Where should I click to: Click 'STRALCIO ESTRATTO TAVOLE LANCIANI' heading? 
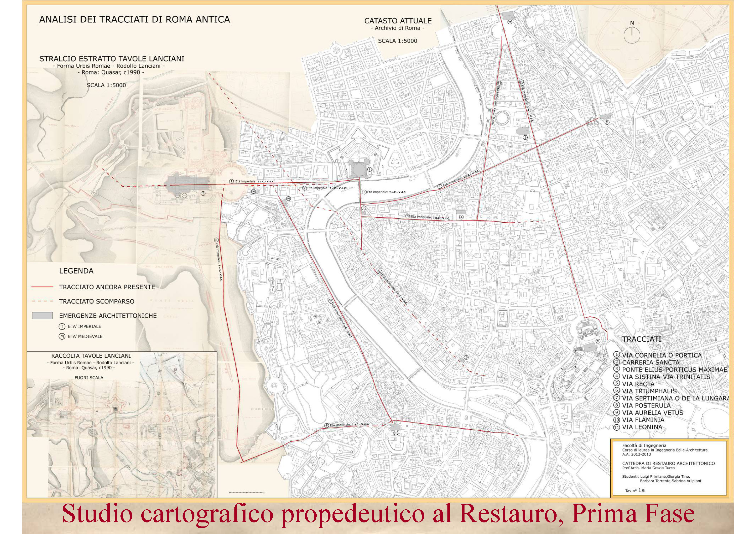[x=112, y=59]
